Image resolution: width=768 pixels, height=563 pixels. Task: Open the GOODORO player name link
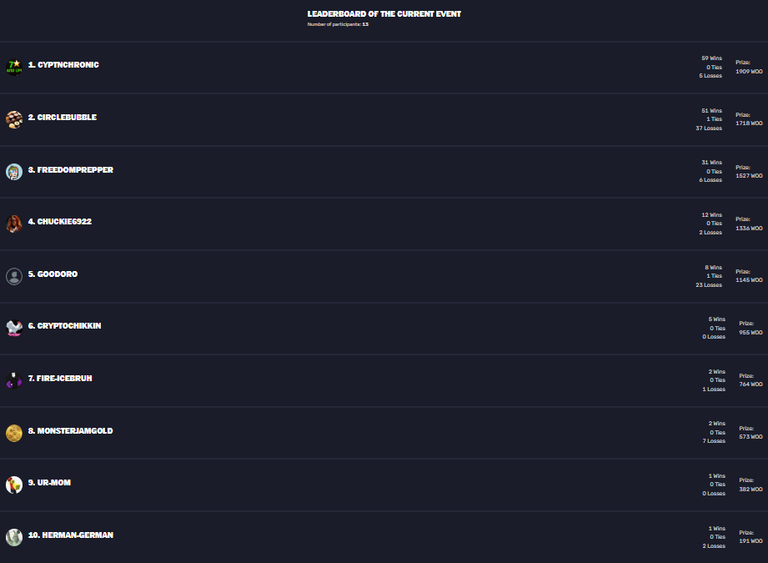point(57,274)
